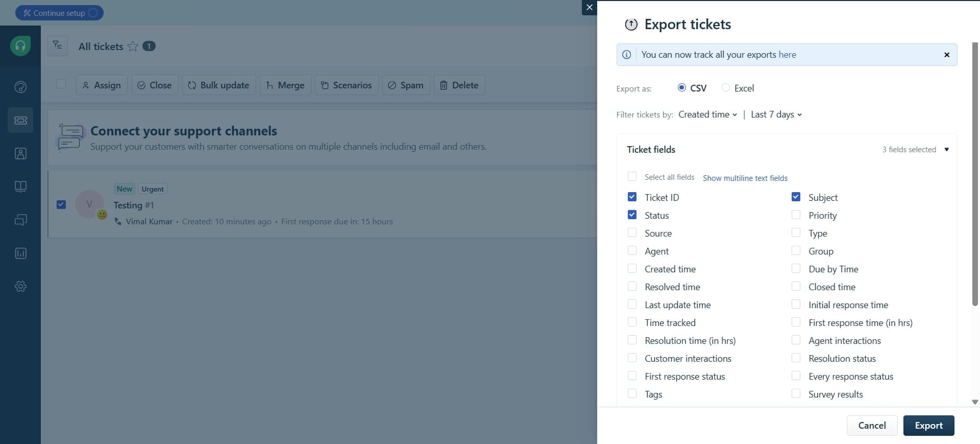Open the Contacts icon in sidebar
Image resolution: width=980 pixels, height=444 pixels.
point(20,153)
